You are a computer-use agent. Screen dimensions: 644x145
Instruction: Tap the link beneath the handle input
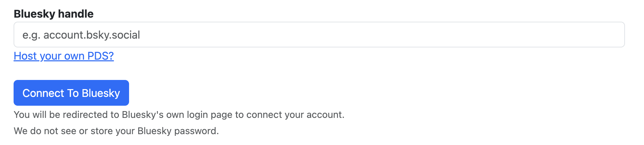pyautogui.click(x=64, y=56)
